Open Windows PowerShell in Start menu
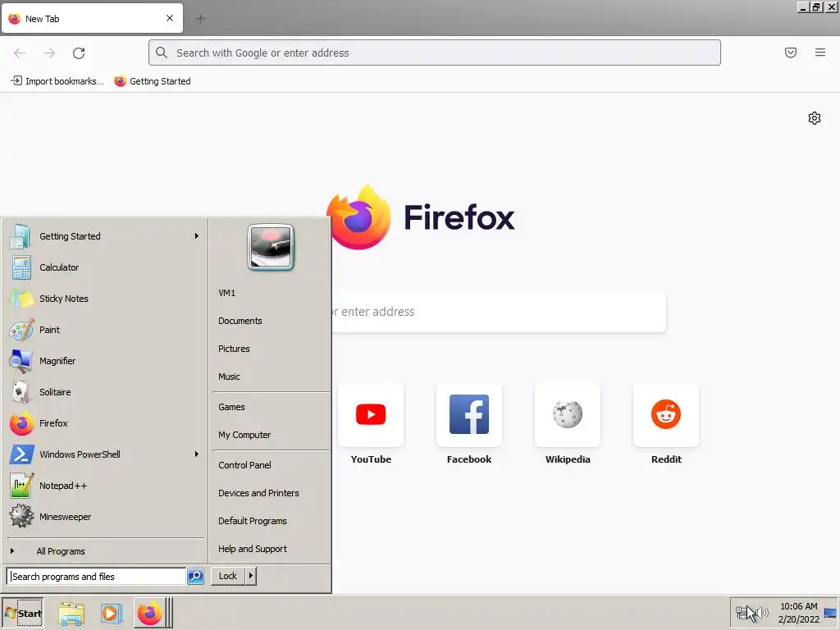This screenshot has width=840, height=630. point(105,454)
